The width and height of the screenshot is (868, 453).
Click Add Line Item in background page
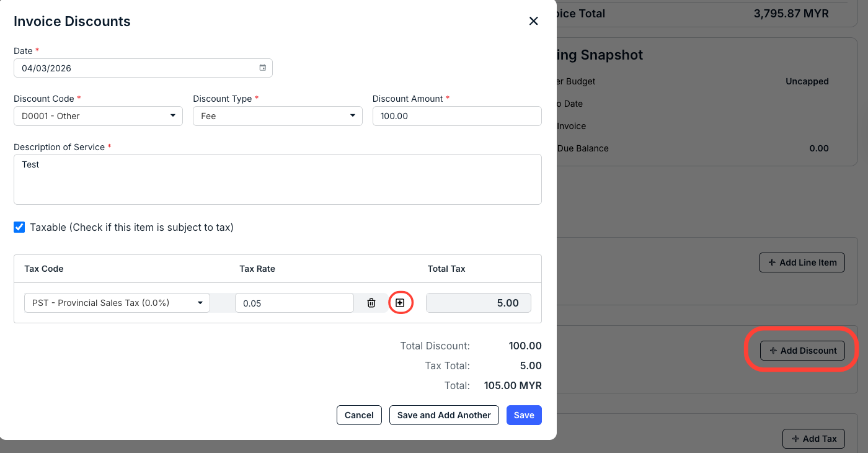(802, 262)
